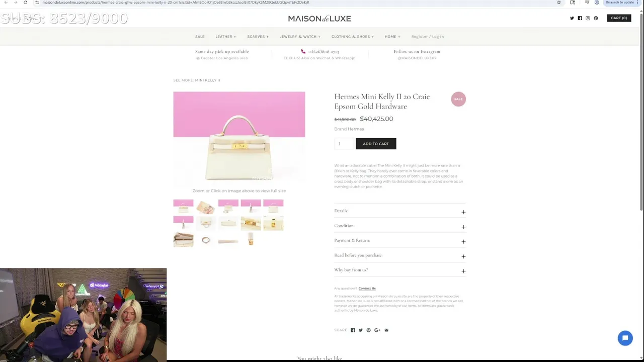The image size is (644, 362).
Task: Click the Hermes brand link
Action: pyautogui.click(x=356, y=129)
